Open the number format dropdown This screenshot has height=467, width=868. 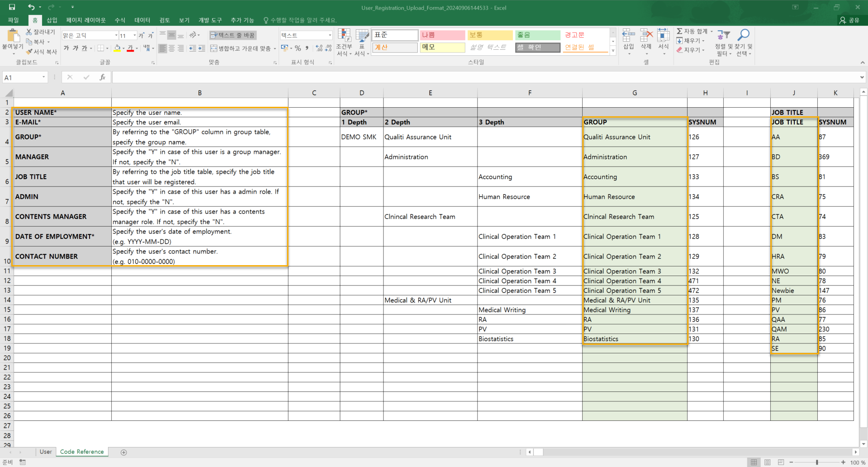pyautogui.click(x=330, y=35)
